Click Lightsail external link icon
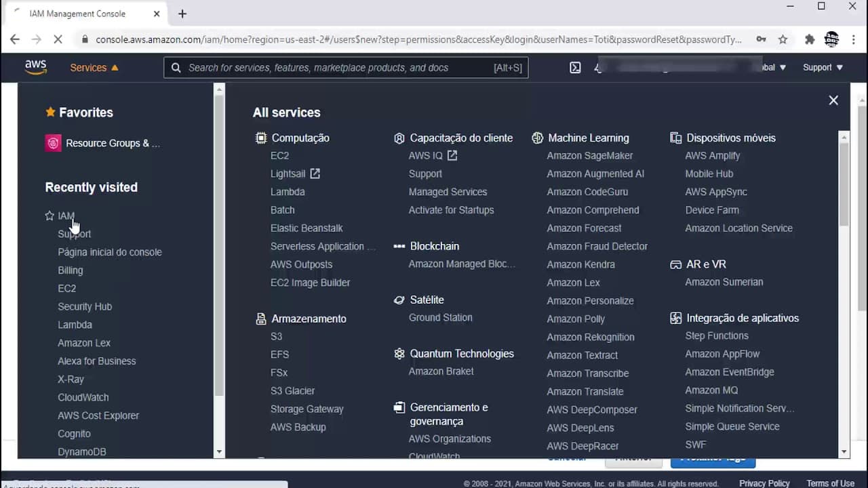The width and height of the screenshot is (868, 488). (315, 174)
